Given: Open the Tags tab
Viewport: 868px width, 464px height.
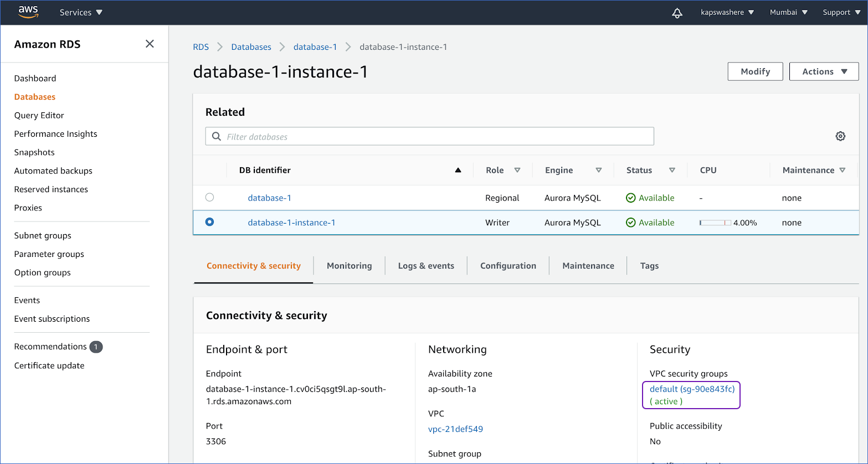Looking at the screenshot, I should pos(649,266).
